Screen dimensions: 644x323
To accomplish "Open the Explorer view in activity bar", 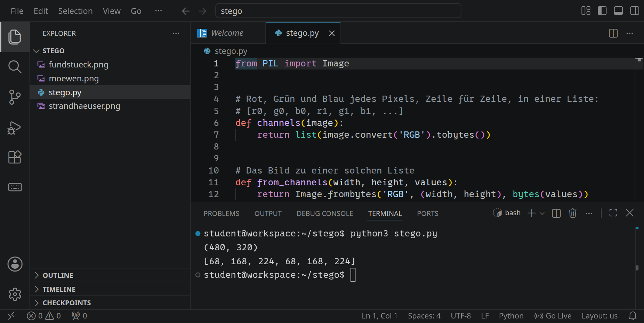I will (15, 37).
